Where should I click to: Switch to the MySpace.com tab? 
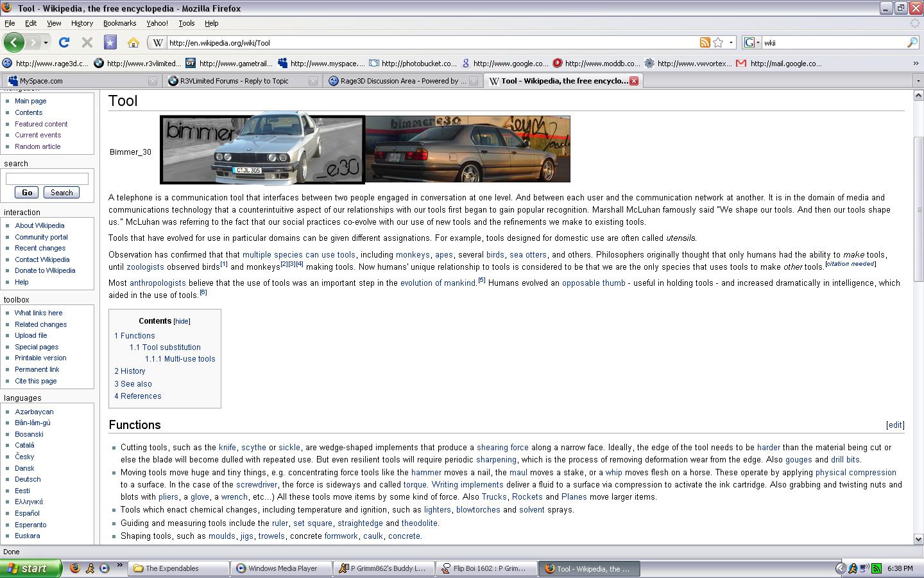pyautogui.click(x=41, y=81)
